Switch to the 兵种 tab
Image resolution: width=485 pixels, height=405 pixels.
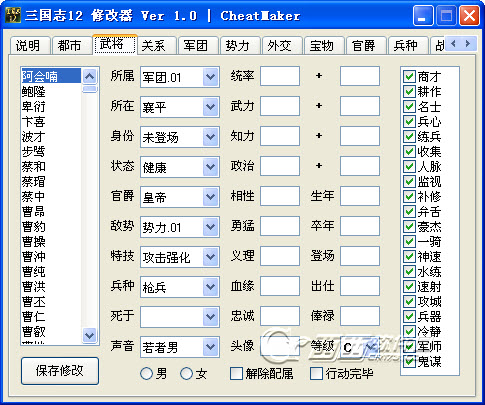point(407,45)
